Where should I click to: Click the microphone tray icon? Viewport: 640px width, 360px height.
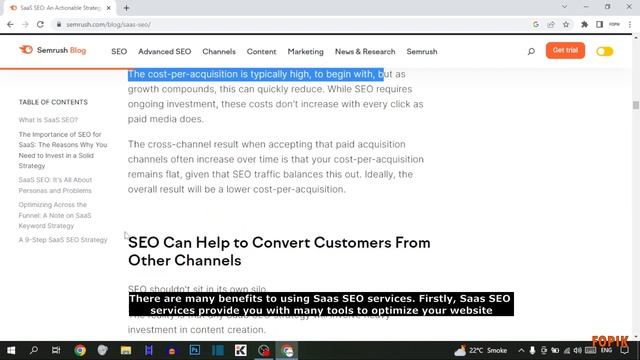click(532, 351)
